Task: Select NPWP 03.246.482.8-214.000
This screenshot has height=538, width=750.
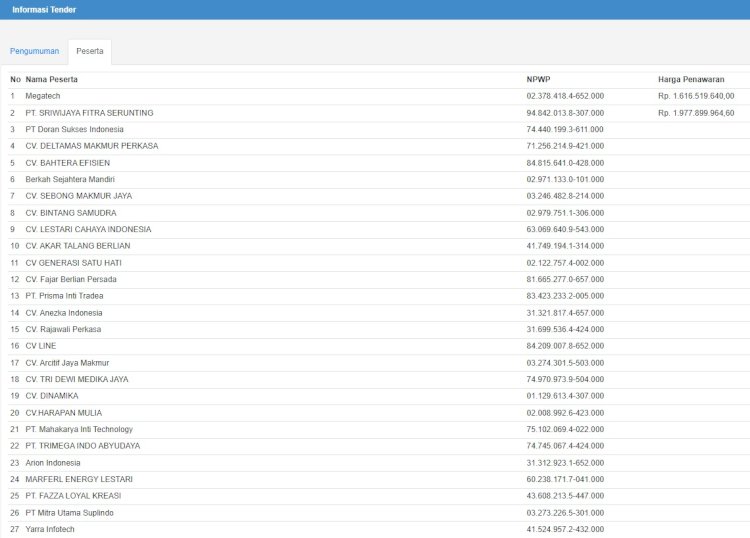Action: pyautogui.click(x=565, y=196)
